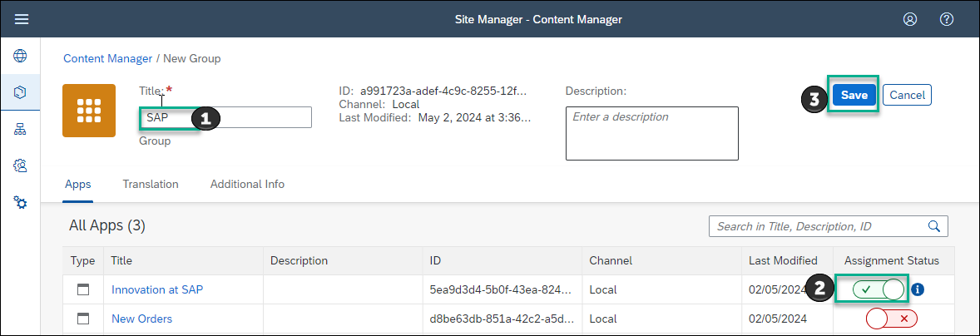Screen dimensions: 980x336
Task: Click the Save button
Action: pyautogui.click(x=854, y=95)
